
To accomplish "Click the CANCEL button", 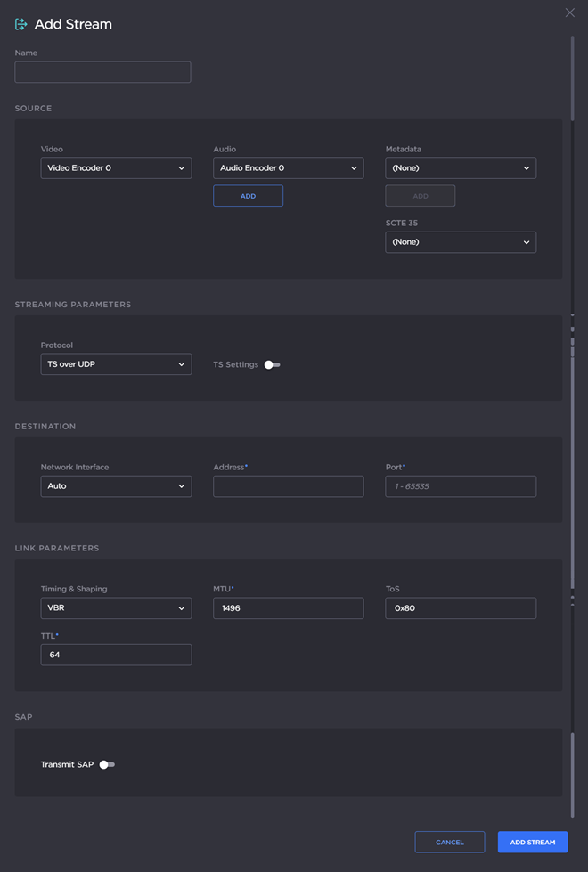I will [x=449, y=841].
